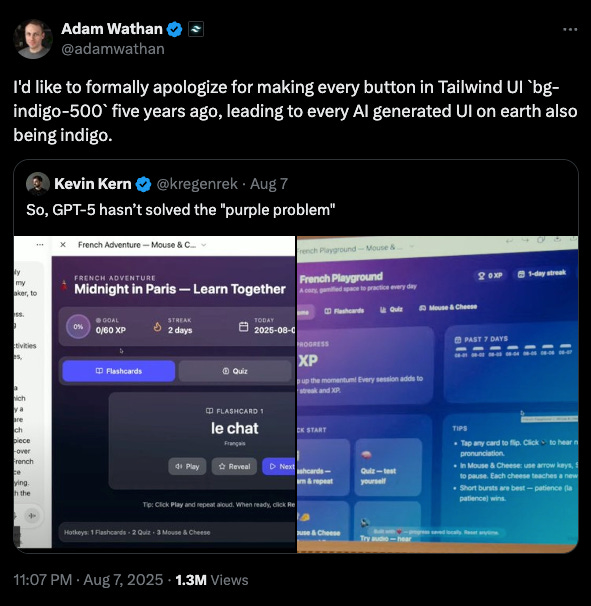Image resolution: width=591 pixels, height=606 pixels.
Task: Click the Reveal button with star icon
Action: point(234,466)
